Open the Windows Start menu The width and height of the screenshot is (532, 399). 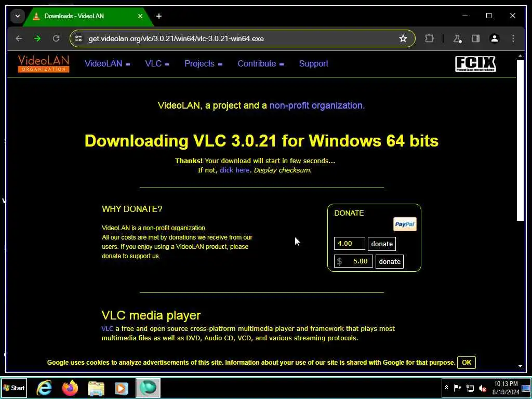14,388
